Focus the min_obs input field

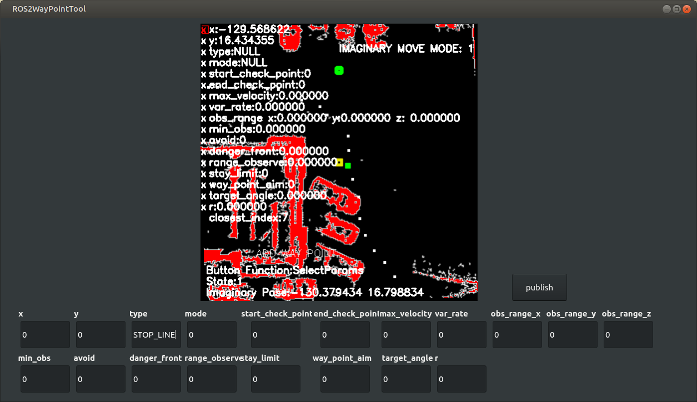click(x=45, y=379)
